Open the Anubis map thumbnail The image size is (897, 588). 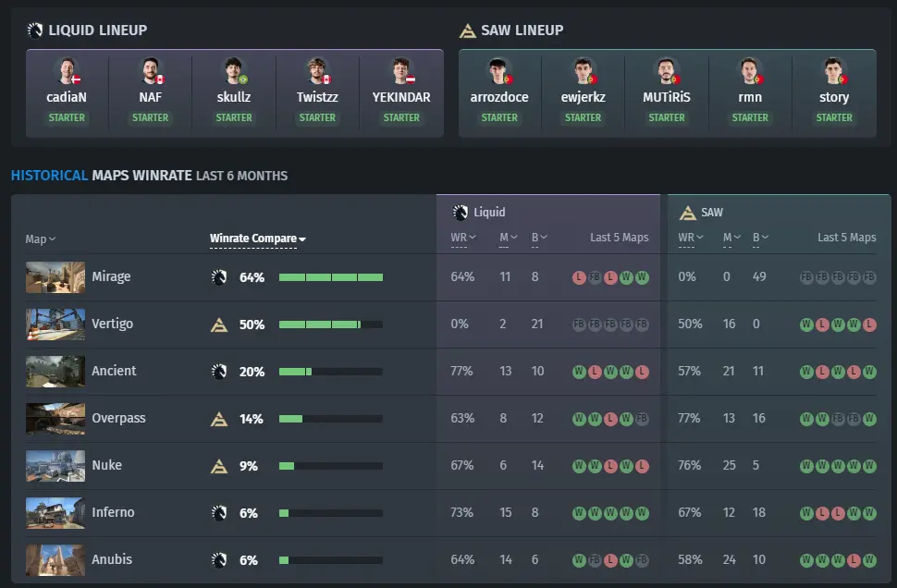click(x=55, y=560)
